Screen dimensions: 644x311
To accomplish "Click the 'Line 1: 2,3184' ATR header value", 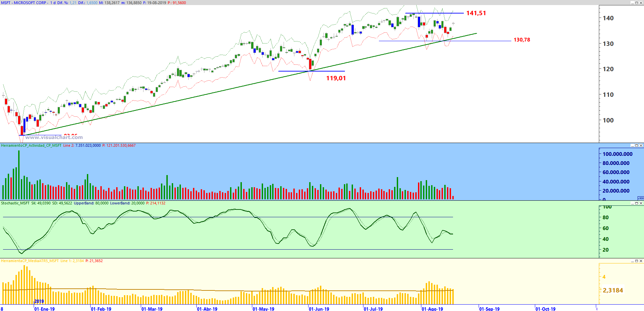I will pyautogui.click(x=72, y=261).
